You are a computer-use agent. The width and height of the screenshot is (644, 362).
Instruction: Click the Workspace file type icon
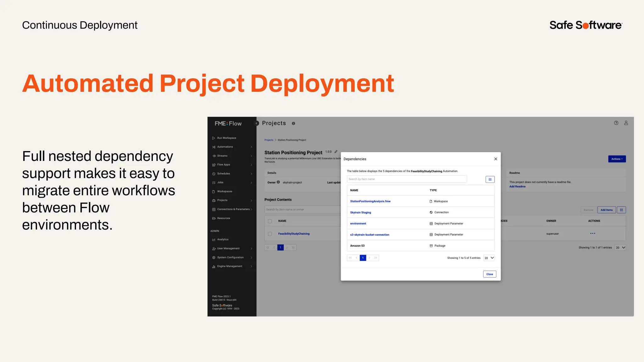pos(431,201)
